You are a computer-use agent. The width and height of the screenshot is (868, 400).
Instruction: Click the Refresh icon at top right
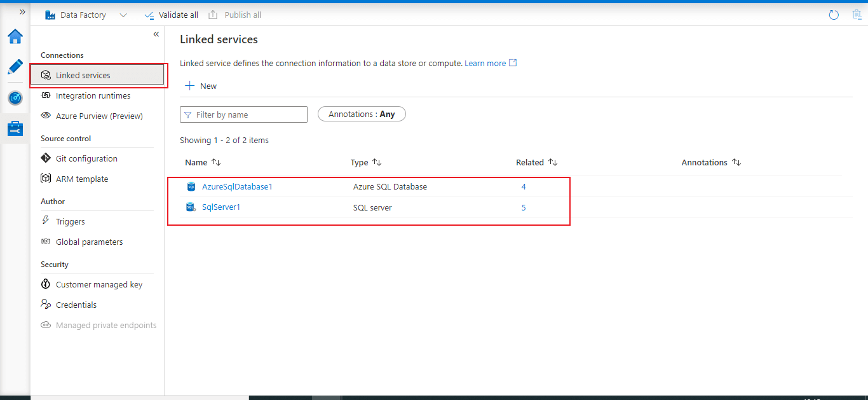(834, 15)
